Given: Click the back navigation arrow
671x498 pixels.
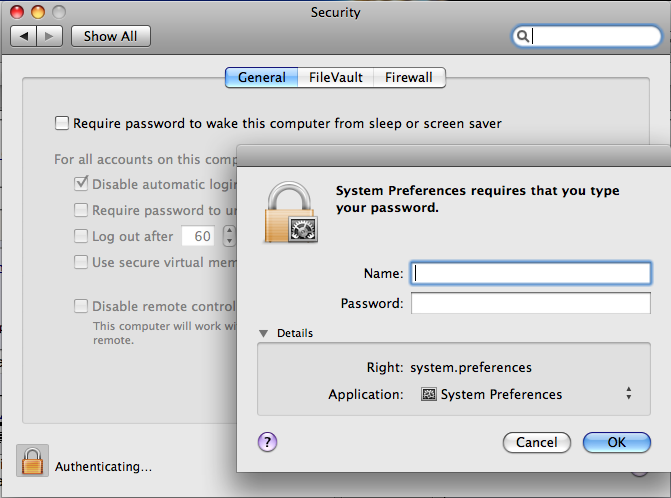Looking at the screenshot, I should [25, 36].
